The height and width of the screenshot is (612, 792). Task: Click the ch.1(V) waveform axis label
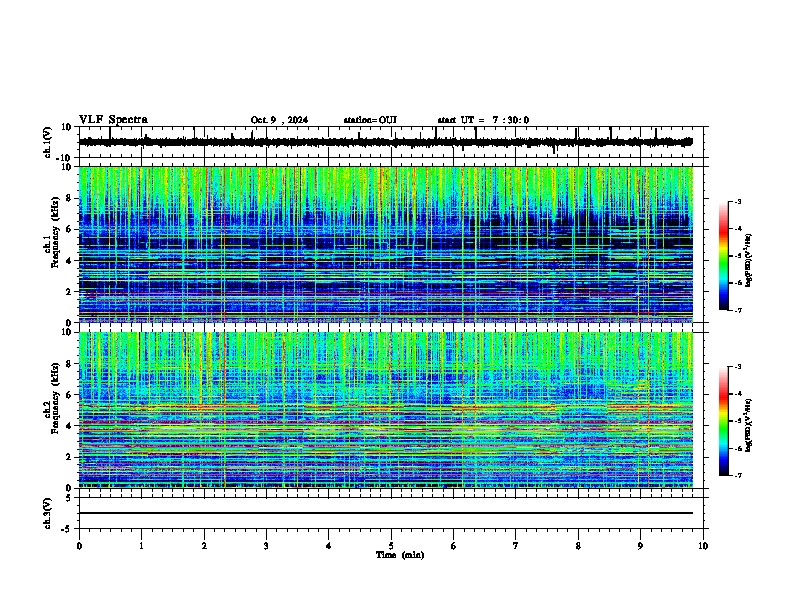[x=48, y=142]
